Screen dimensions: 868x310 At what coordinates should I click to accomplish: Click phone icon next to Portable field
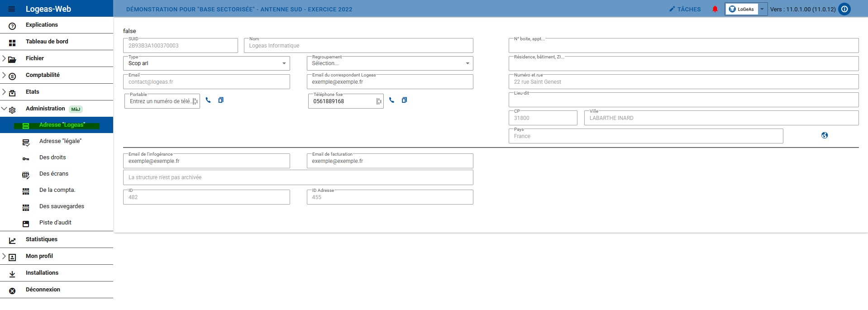(208, 100)
